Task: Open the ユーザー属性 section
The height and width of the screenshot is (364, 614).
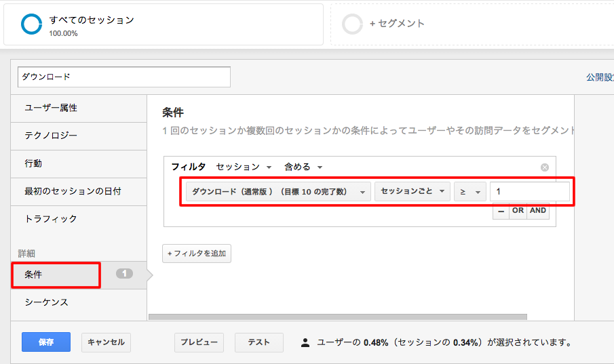Action: 79,108
